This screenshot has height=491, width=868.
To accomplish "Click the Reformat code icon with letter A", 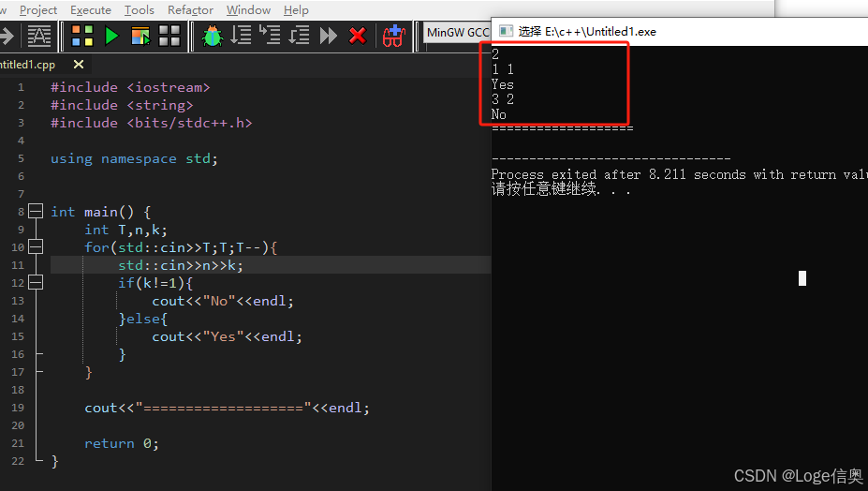I will 39,36.
